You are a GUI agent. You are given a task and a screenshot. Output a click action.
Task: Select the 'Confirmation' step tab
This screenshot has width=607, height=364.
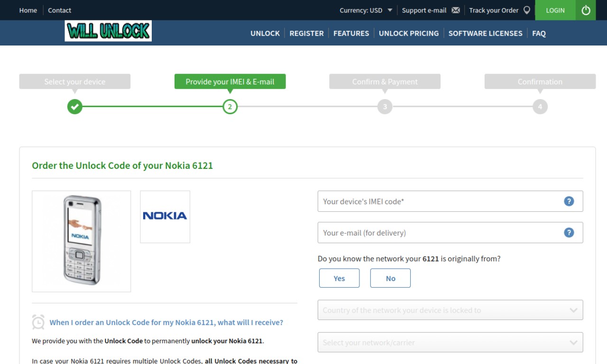(540, 82)
